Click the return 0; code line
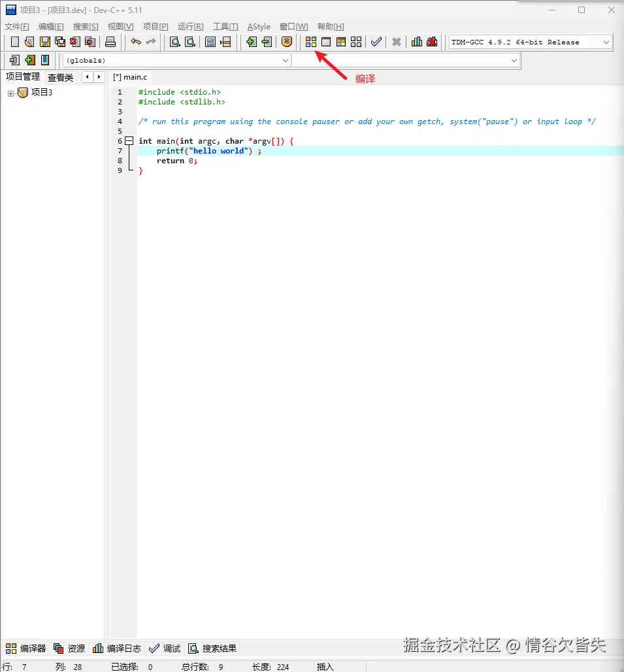Image resolution: width=624 pixels, height=672 pixels. pos(176,161)
